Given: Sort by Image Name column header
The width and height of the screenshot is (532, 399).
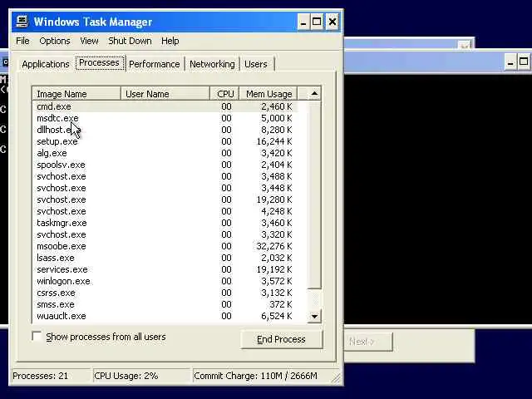Looking at the screenshot, I should 76,94.
